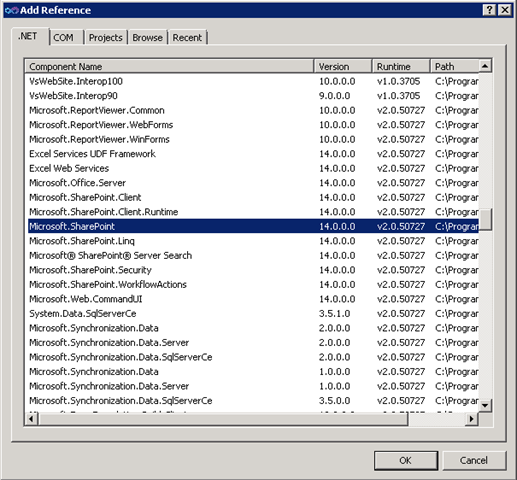
Task: Click version 9.0.0.0 cell
Action: pos(334,96)
